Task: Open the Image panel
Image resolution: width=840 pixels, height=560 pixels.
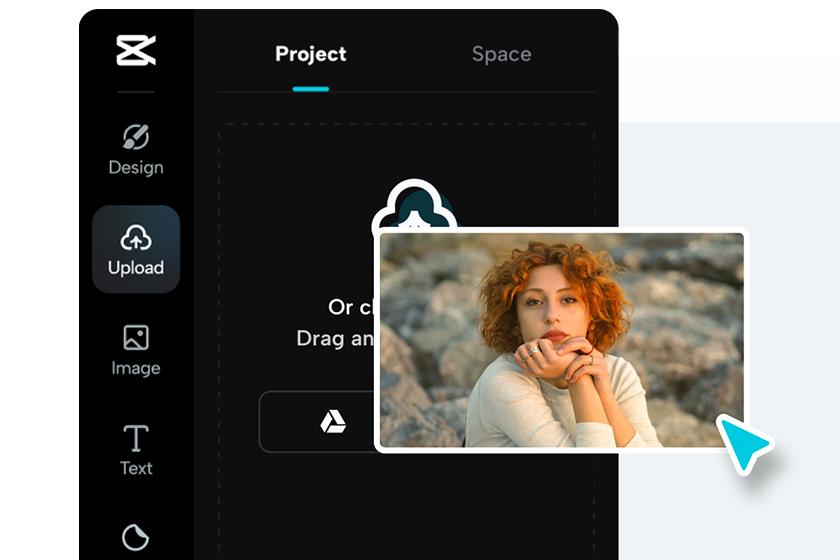Action: (136, 350)
